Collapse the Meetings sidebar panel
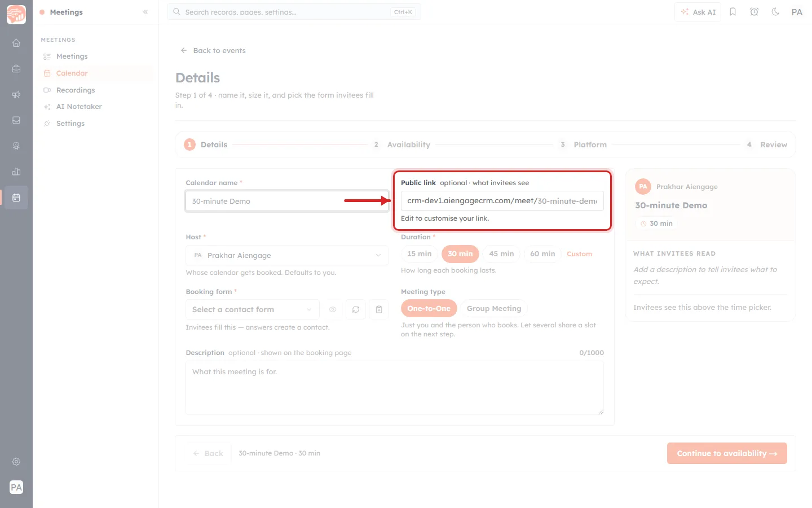The height and width of the screenshot is (508, 812). (x=145, y=12)
